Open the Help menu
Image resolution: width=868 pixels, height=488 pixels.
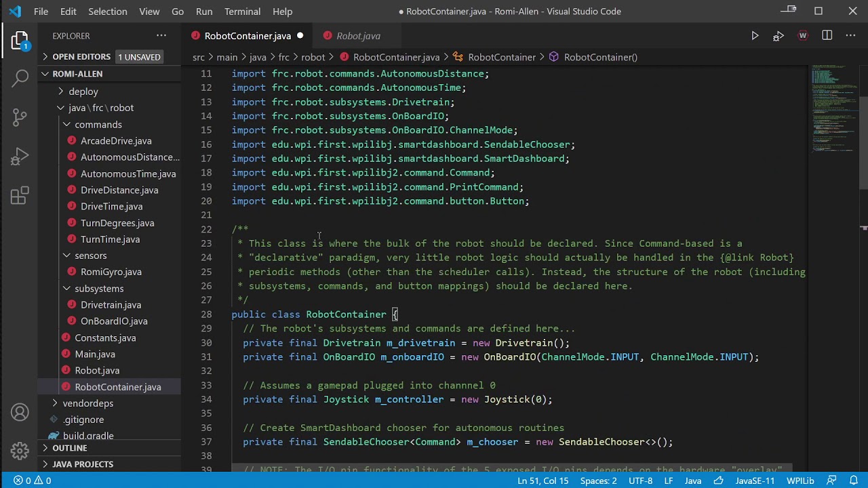click(x=283, y=12)
